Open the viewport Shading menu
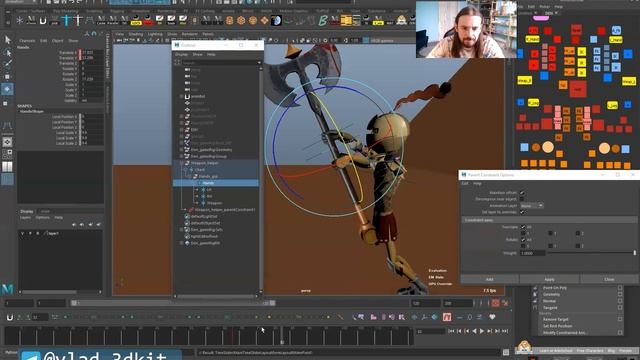640x360 pixels. tap(136, 34)
